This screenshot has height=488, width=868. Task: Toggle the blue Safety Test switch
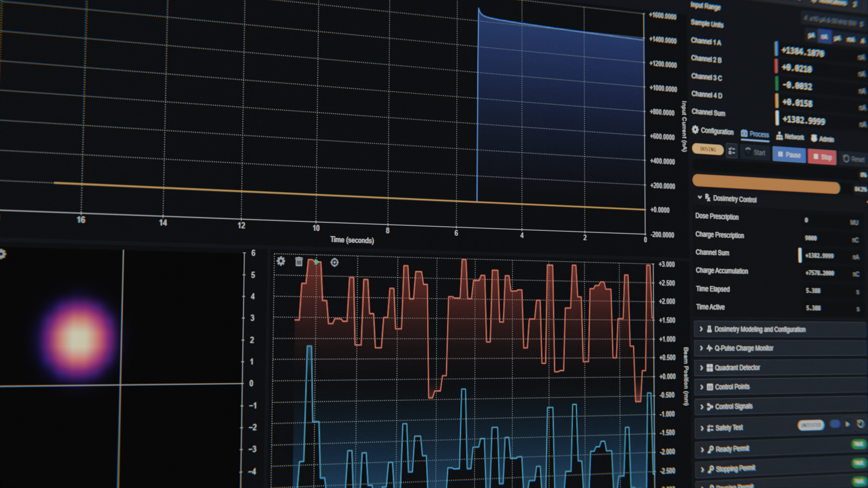(x=835, y=424)
